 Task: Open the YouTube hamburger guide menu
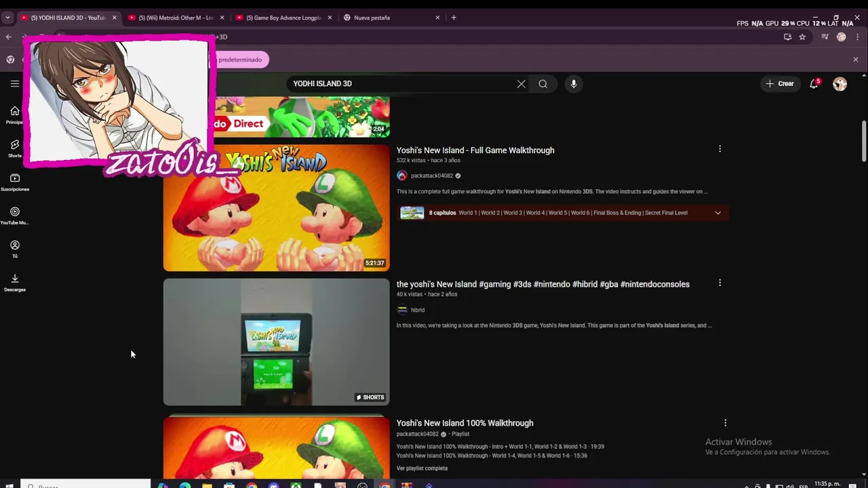[x=15, y=83]
